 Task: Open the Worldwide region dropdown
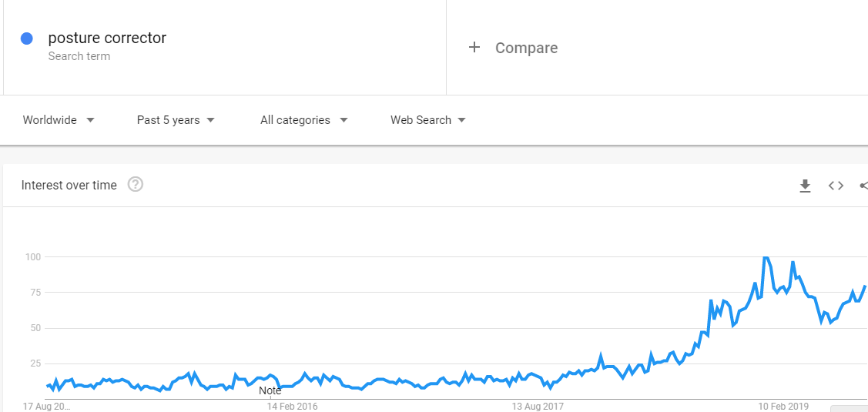(x=59, y=120)
